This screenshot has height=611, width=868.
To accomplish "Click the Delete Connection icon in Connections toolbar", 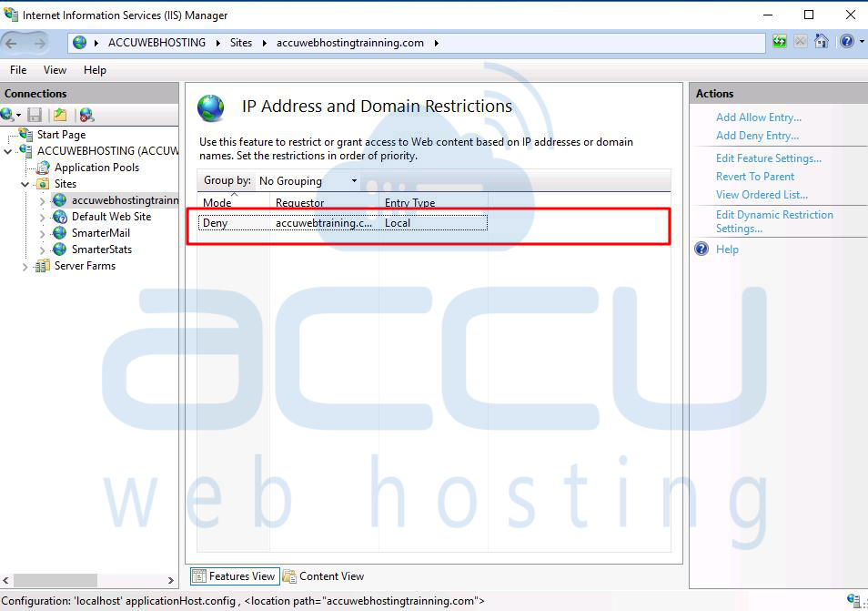I will tap(87, 115).
